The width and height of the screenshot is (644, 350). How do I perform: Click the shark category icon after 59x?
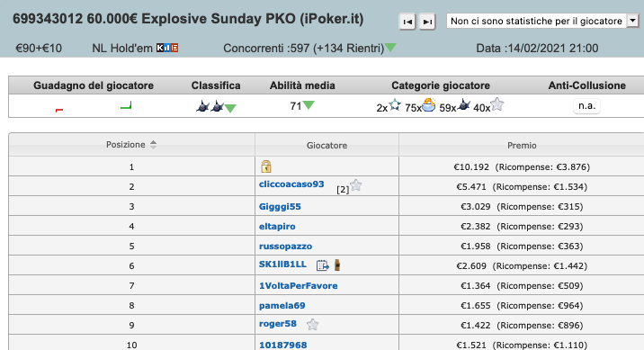coord(463,104)
